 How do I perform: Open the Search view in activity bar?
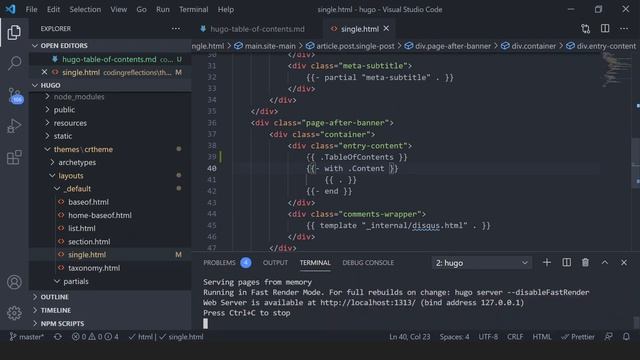tap(14, 63)
